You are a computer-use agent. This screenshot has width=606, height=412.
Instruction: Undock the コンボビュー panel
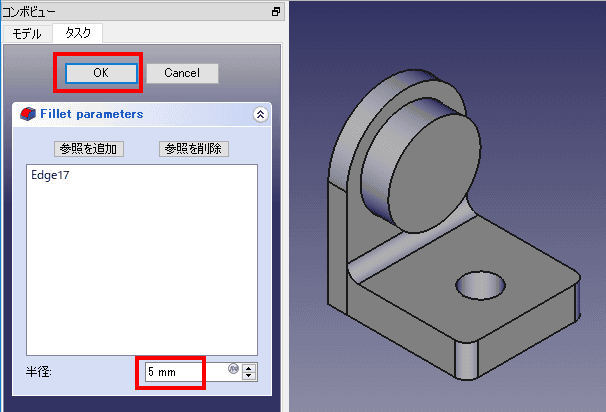(x=276, y=12)
